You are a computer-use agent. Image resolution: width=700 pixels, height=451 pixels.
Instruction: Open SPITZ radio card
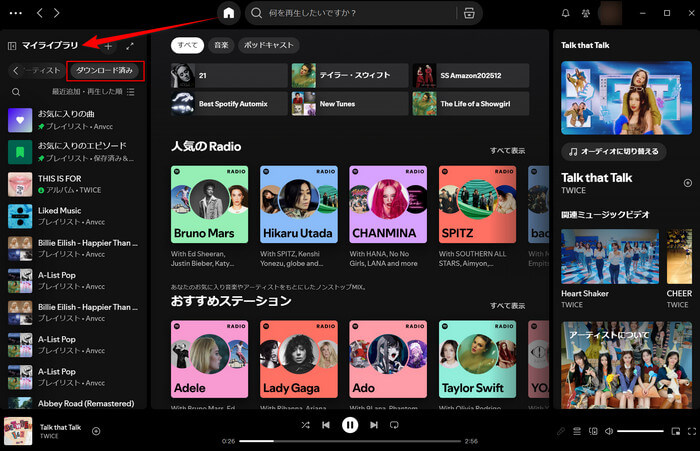(x=477, y=217)
